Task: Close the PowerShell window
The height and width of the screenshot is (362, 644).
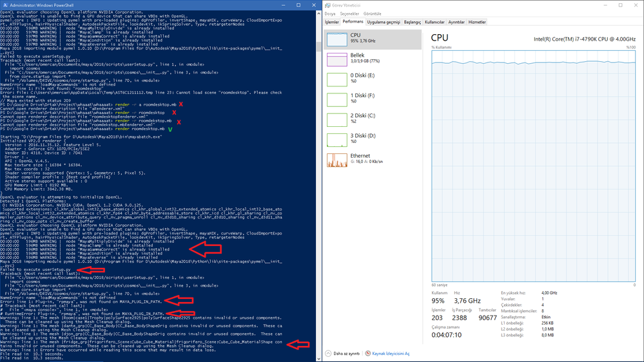Action: (x=314, y=5)
